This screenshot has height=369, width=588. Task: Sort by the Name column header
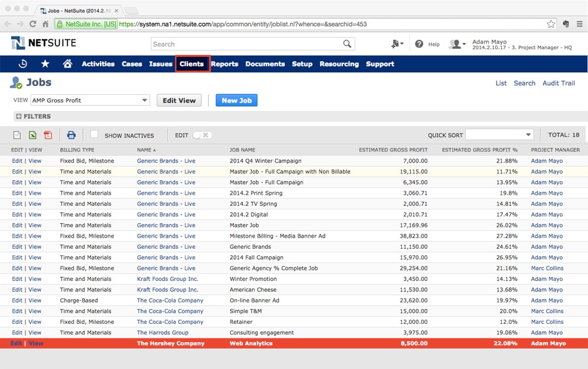(146, 150)
